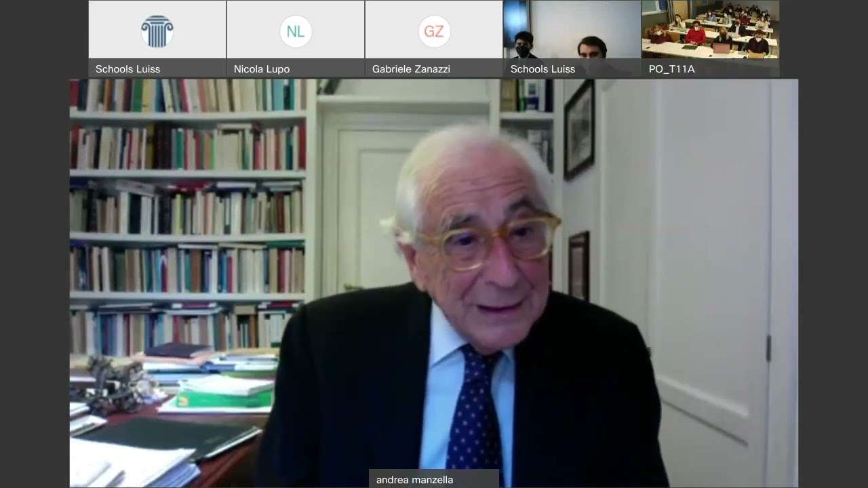Screen dimensions: 868x488
Task: Click the GZ avatar circle
Action: 434,32
